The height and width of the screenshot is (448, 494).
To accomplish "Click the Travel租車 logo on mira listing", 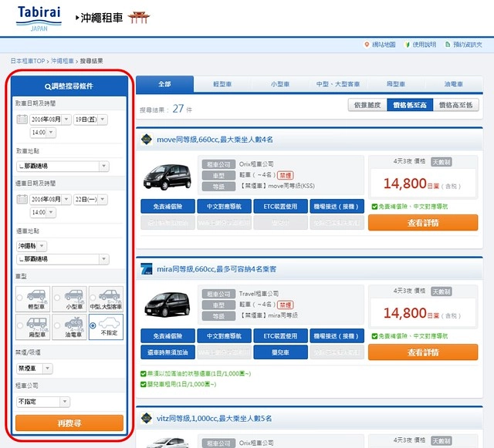I will (x=146, y=269).
